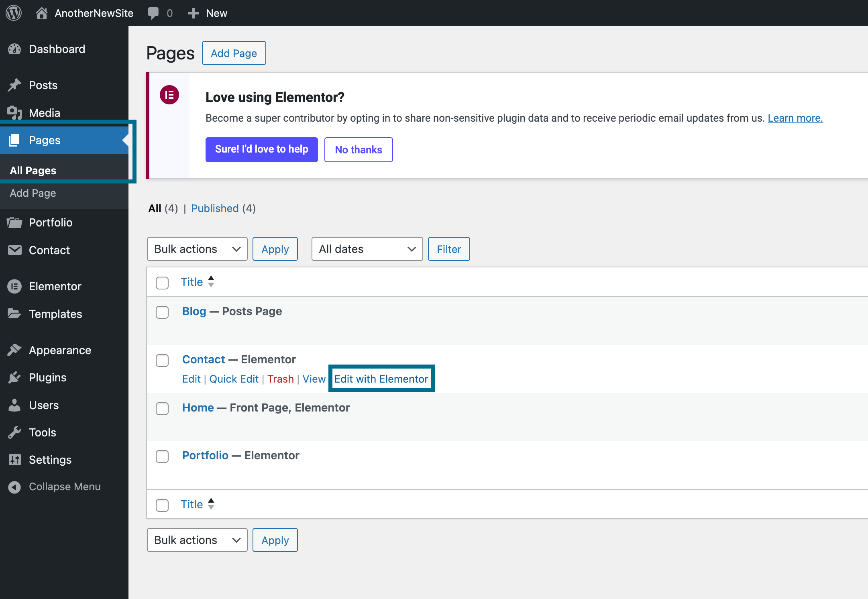Click the Plugins plug icon
The height and width of the screenshot is (599, 868).
(14, 377)
